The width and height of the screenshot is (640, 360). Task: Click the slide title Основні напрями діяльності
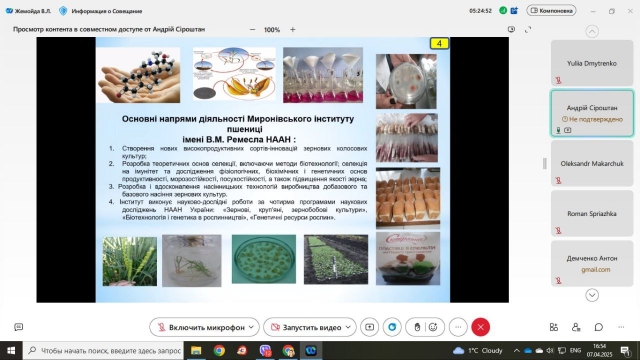238,129
